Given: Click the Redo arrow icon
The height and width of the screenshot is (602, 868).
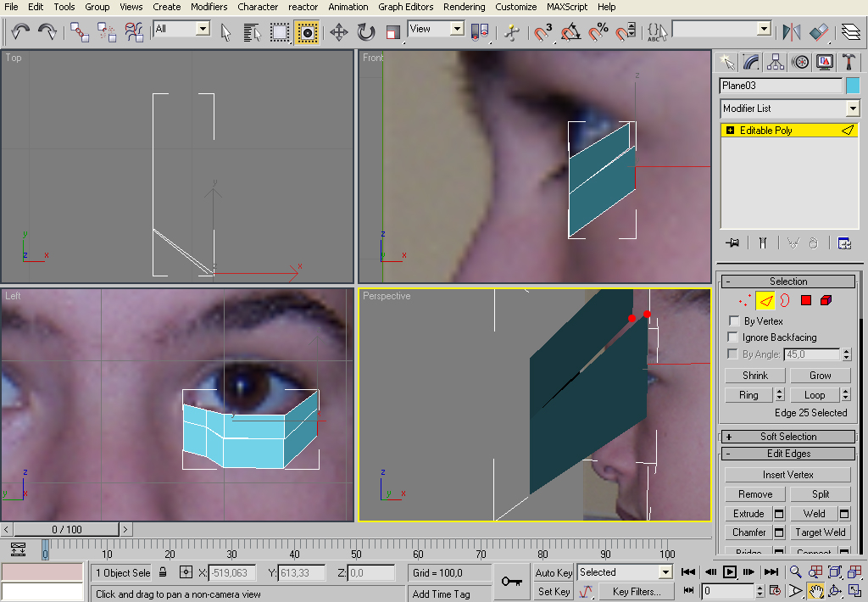Looking at the screenshot, I should pos(47,31).
